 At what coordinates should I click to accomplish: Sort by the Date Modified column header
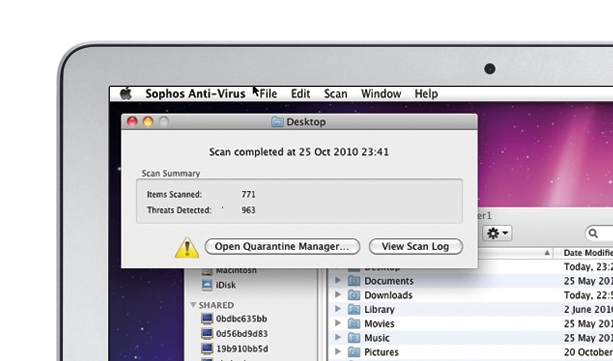pyautogui.click(x=588, y=253)
